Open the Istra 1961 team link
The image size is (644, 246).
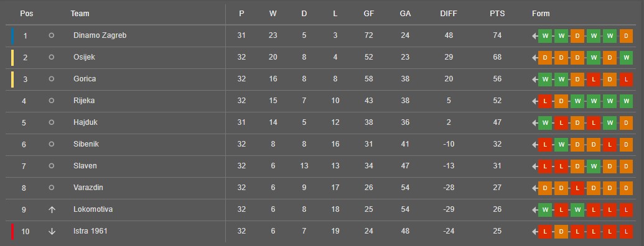tap(90, 231)
